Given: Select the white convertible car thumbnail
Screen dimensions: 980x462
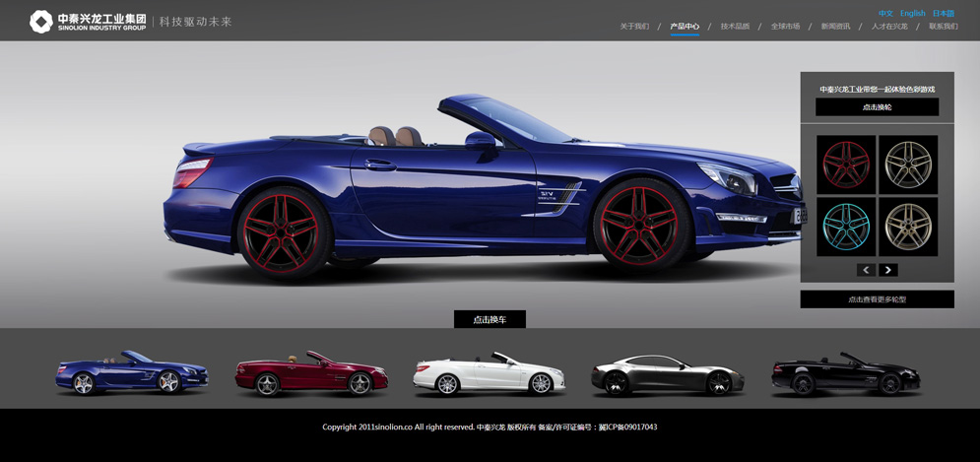Looking at the screenshot, I should pos(489,374).
